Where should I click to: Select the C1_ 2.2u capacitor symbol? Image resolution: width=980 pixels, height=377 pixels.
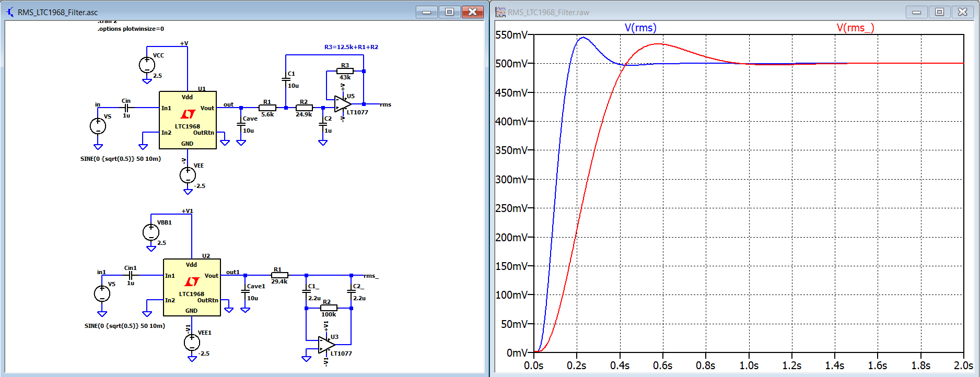click(x=306, y=291)
